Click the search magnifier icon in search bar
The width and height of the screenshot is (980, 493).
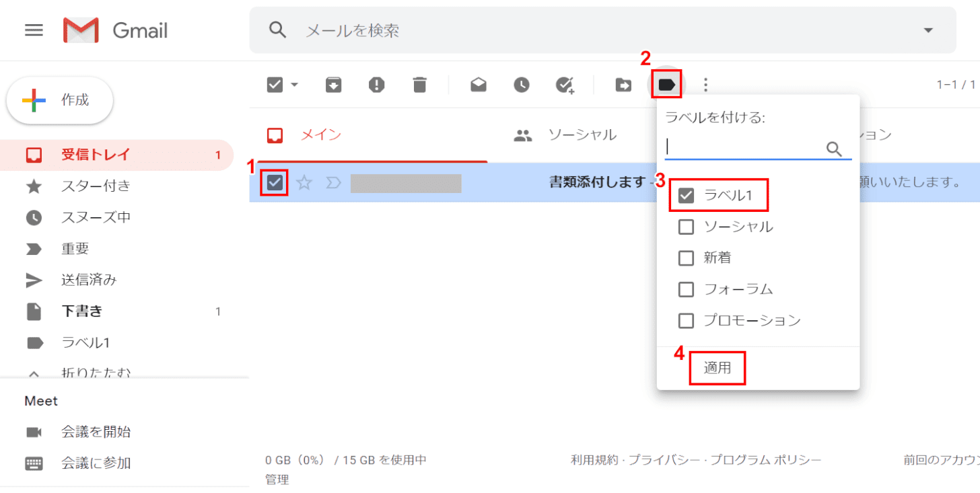(277, 30)
